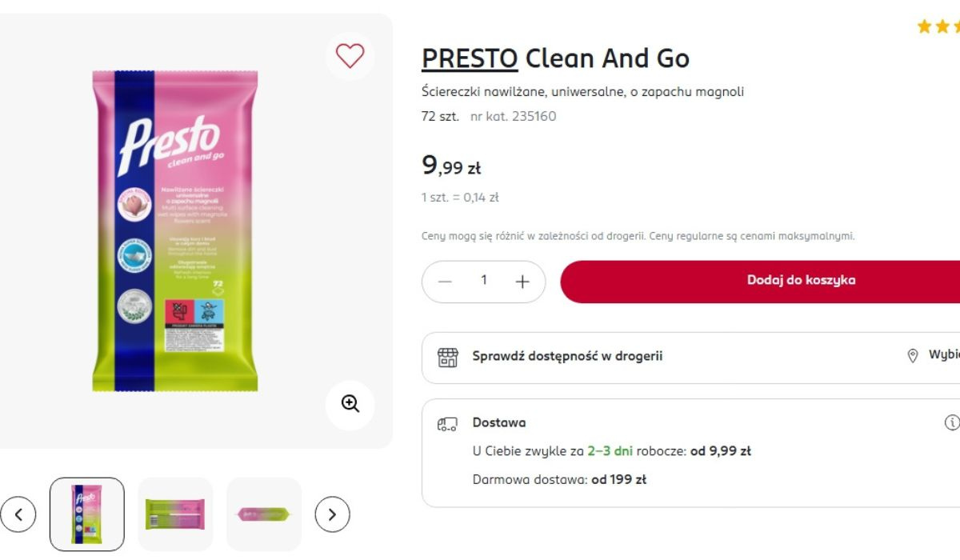Screen dimensions: 960x560
Task: Show next product thumbnail with right arrow
Action: [x=332, y=514]
